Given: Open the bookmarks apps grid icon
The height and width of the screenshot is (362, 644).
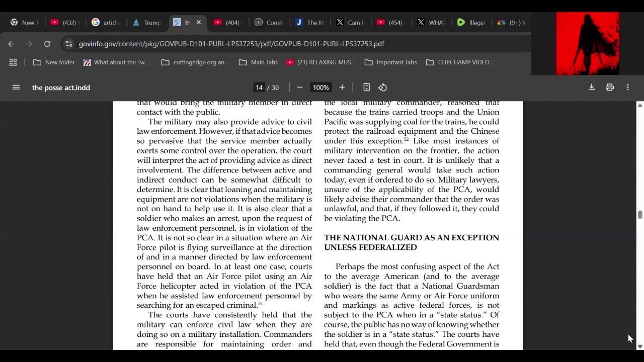Looking at the screenshot, I should point(13,62).
